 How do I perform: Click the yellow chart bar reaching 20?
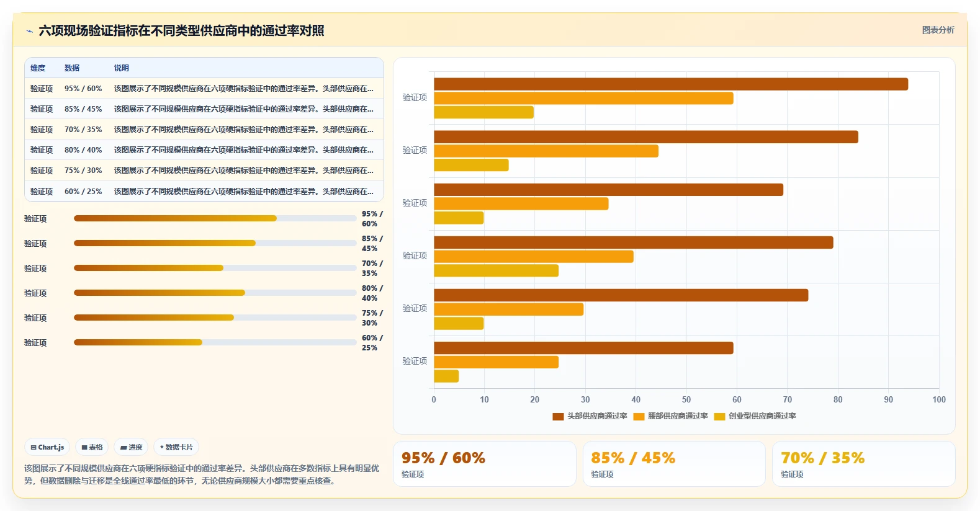tap(483, 112)
